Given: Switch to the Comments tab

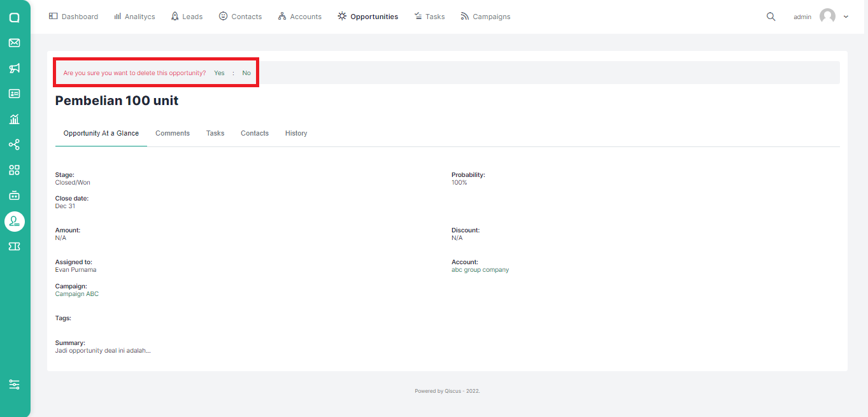Looking at the screenshot, I should [173, 133].
